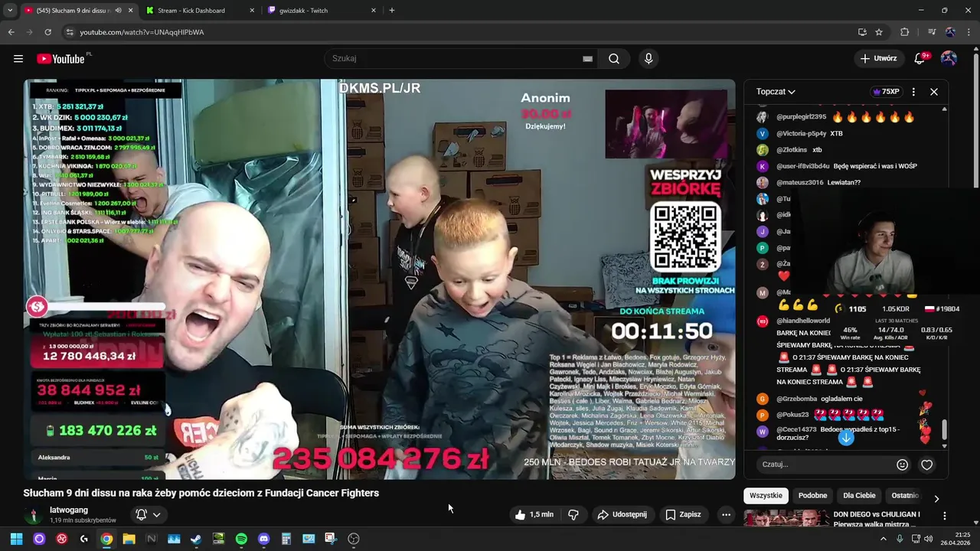980x551 pixels.
Task: Show more filter chips with right arrow
Action: coord(936,499)
